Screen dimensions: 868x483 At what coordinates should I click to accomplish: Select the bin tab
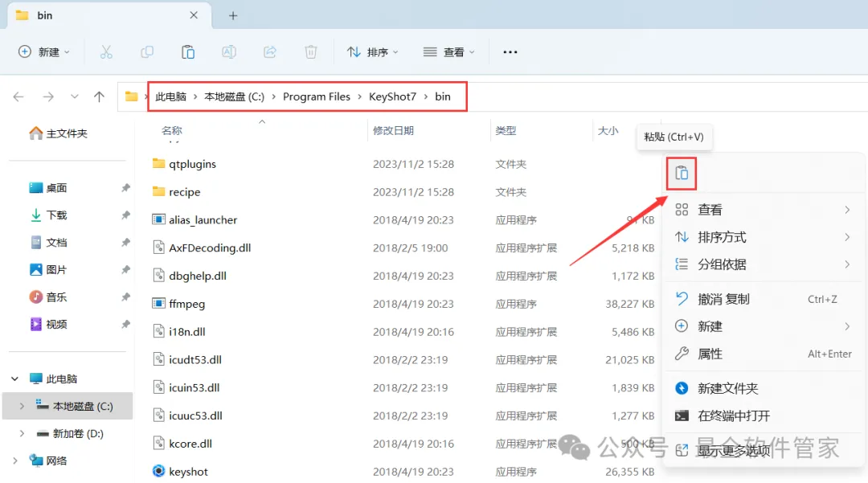tap(109, 15)
